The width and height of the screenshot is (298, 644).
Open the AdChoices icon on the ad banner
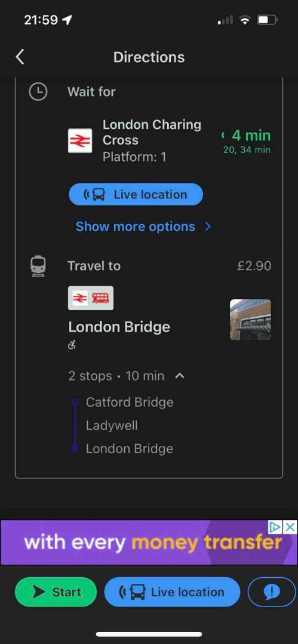tap(275, 527)
